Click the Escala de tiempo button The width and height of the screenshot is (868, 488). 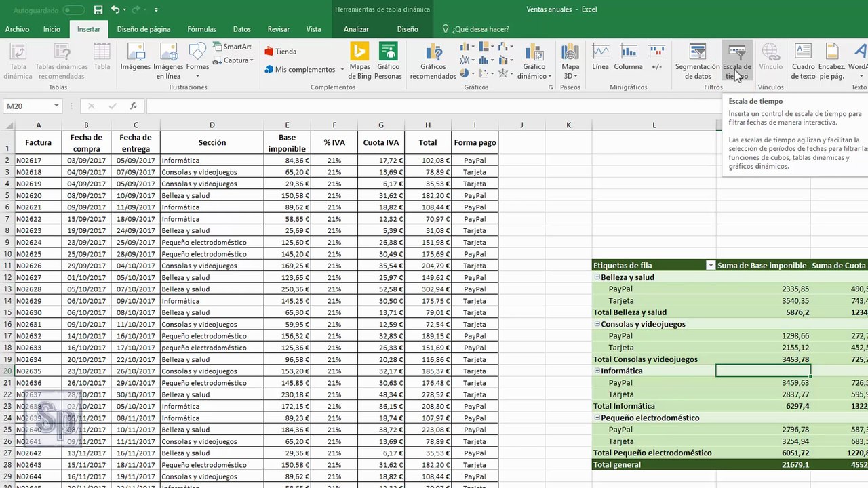coord(736,62)
